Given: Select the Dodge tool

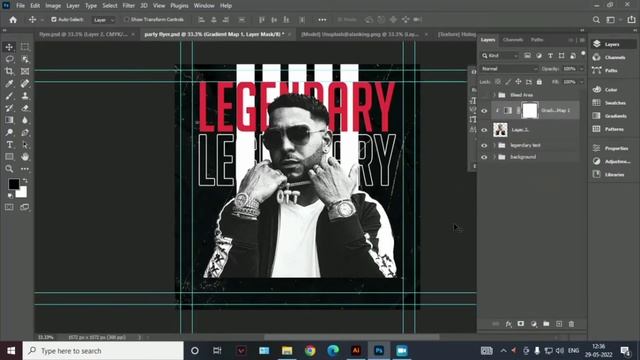Looking at the screenshot, I should coord(9,132).
